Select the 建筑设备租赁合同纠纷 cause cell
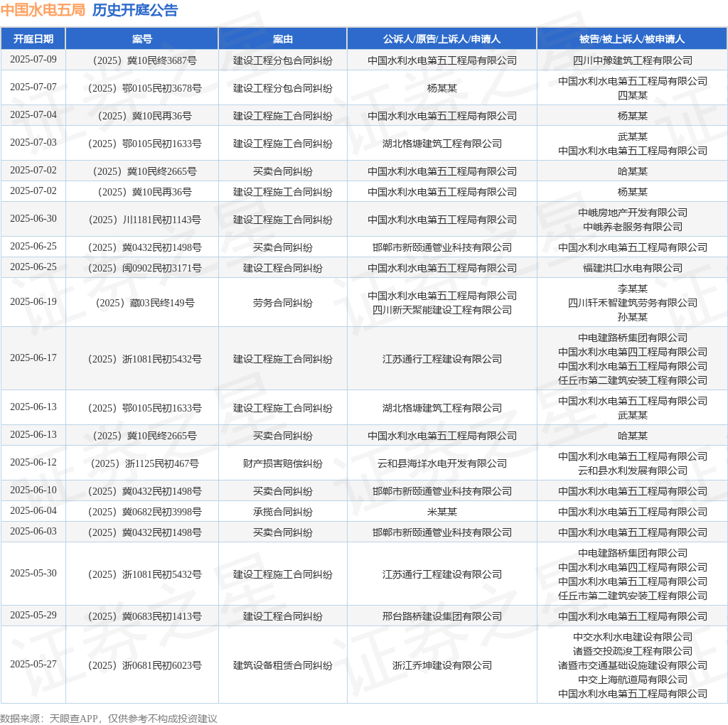The image size is (728, 725). (x=282, y=665)
